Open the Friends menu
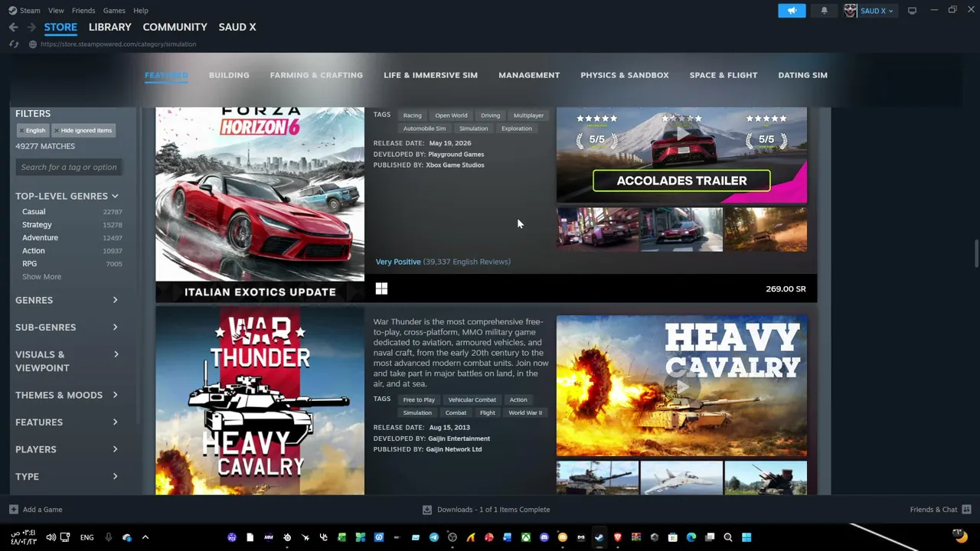Viewport: 980px width, 551px height. [x=83, y=11]
